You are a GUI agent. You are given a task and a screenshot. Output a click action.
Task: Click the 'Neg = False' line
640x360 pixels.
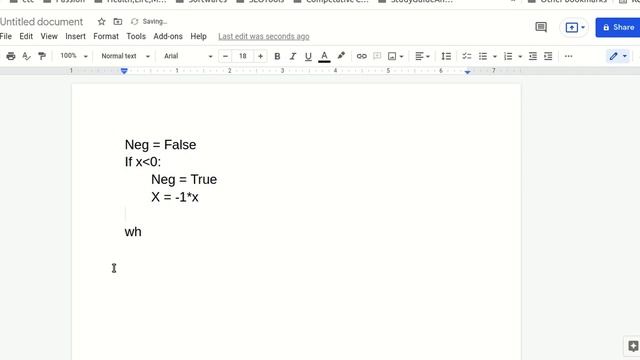pos(160,145)
